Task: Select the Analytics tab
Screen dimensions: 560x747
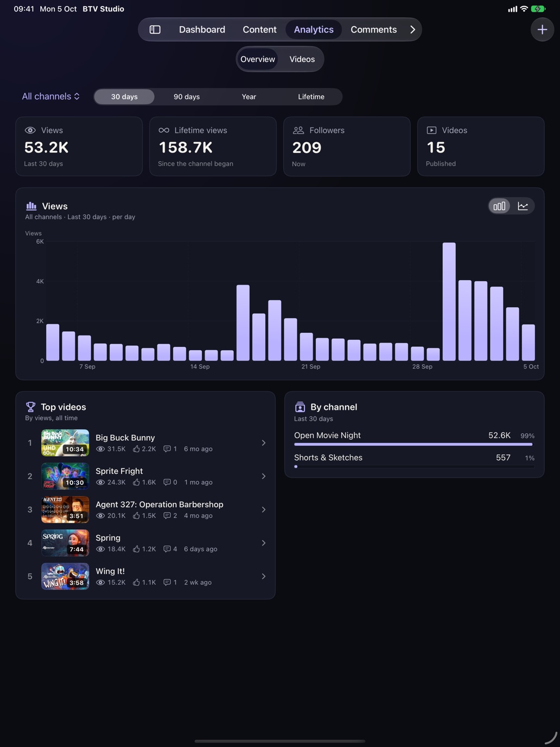Action: pyautogui.click(x=314, y=29)
